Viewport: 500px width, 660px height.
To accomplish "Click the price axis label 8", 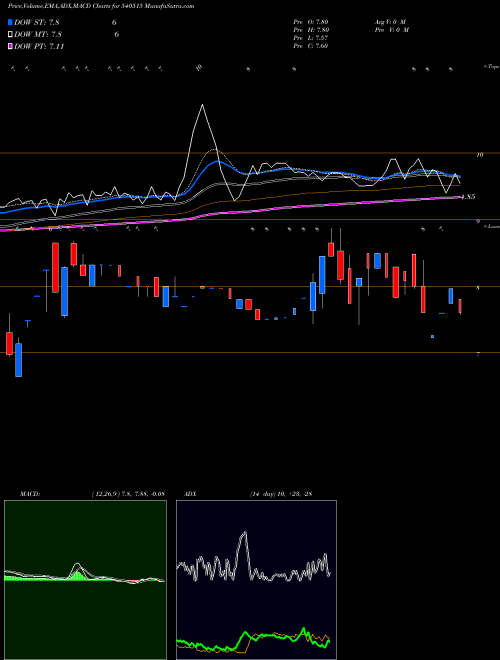I will (x=478, y=288).
